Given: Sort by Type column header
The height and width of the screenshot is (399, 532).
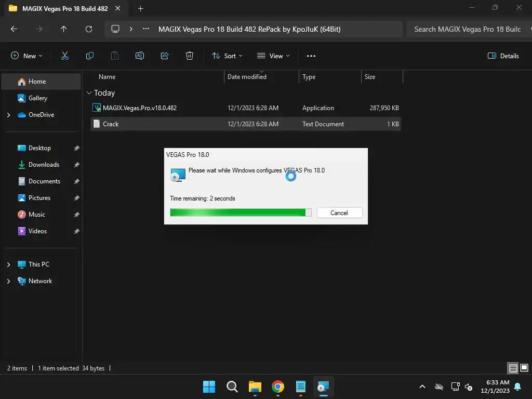Looking at the screenshot, I should tap(309, 77).
